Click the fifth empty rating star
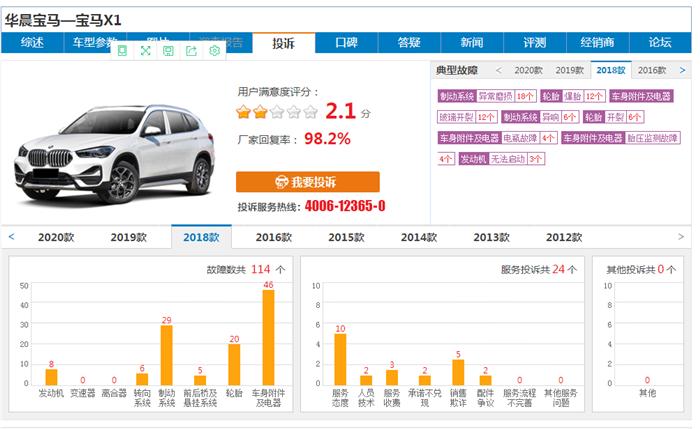The height and width of the screenshot is (429, 700). [310, 112]
